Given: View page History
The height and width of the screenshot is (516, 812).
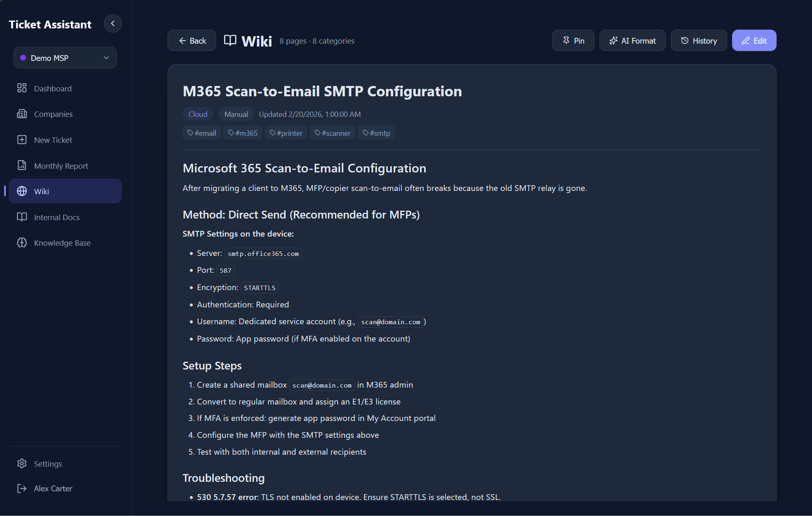Looking at the screenshot, I should pos(699,41).
